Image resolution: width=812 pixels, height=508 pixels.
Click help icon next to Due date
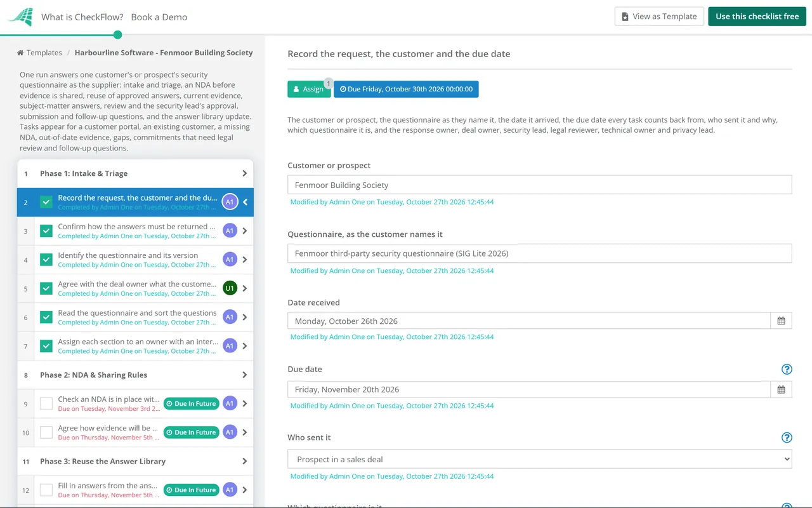coord(787,369)
